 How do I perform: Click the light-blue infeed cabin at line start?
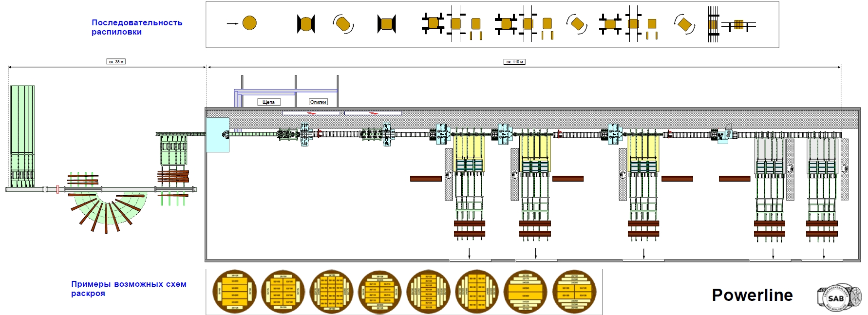tap(218, 135)
